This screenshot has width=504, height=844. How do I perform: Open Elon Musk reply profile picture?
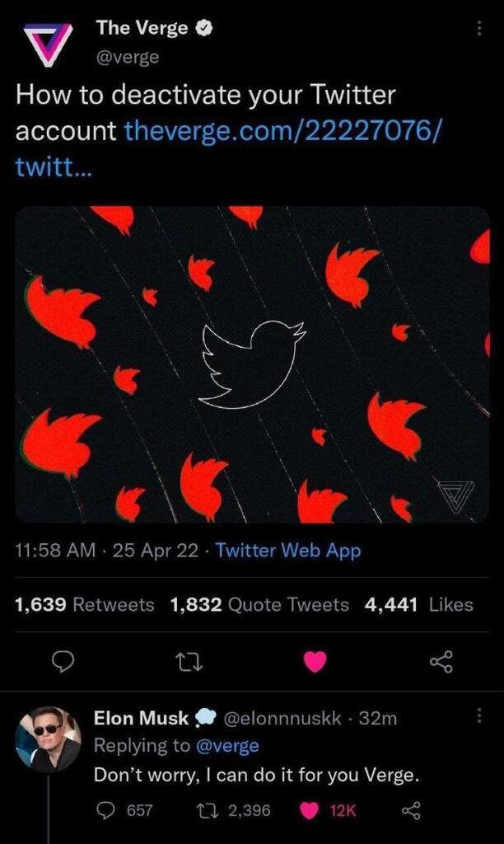point(48,739)
